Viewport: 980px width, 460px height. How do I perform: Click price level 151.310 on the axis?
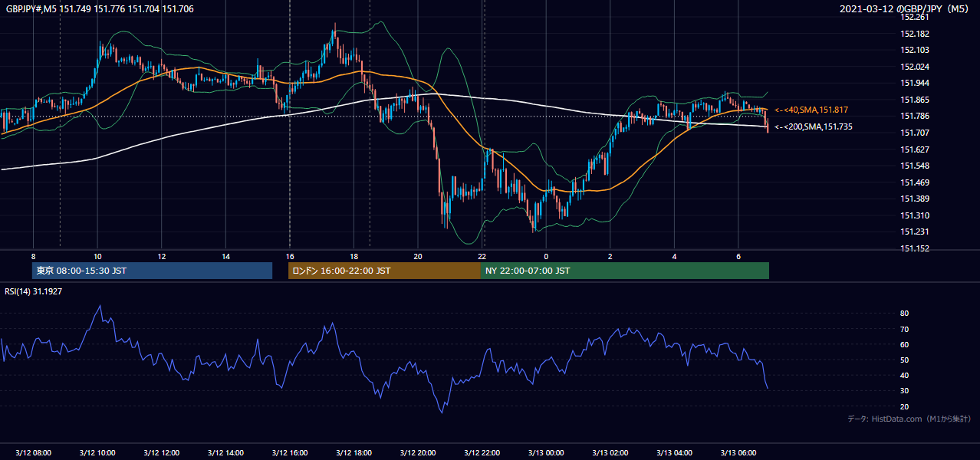[x=915, y=215]
